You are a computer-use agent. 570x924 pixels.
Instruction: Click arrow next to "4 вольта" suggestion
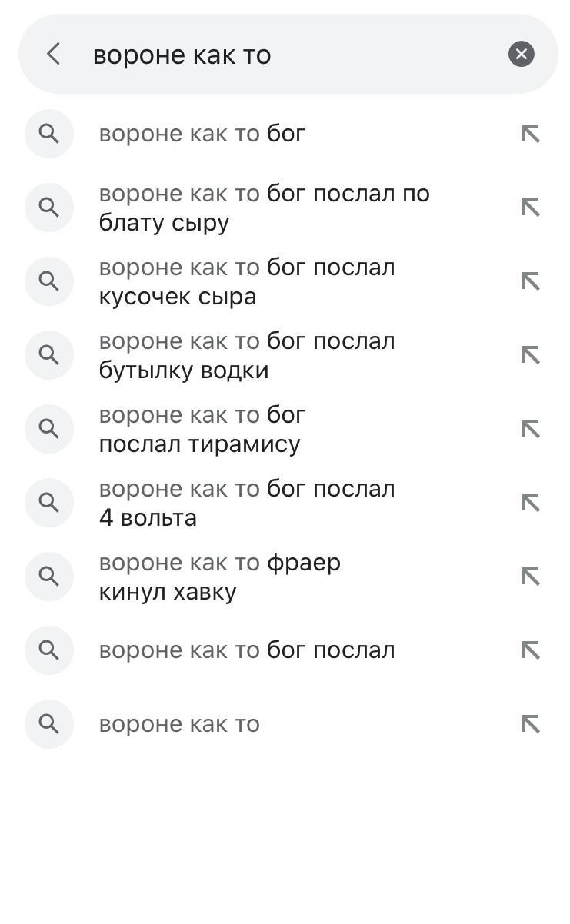(x=530, y=503)
